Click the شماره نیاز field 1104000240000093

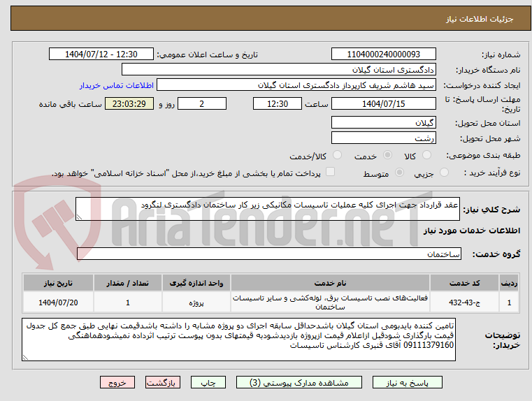pyautogui.click(x=383, y=54)
